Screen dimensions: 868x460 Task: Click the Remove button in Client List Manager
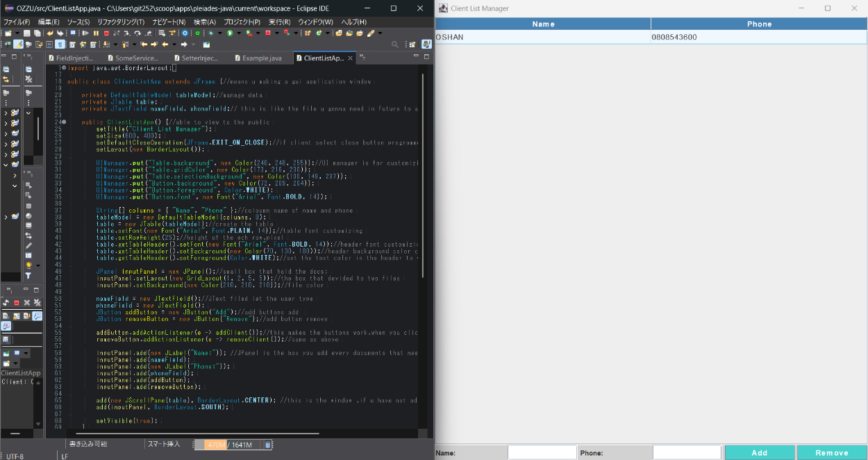[831, 452]
